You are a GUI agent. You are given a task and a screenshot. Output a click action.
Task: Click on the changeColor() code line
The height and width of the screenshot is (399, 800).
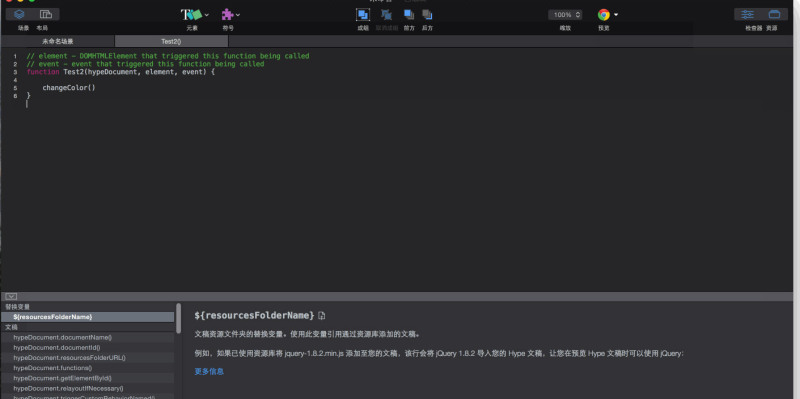tap(69, 88)
